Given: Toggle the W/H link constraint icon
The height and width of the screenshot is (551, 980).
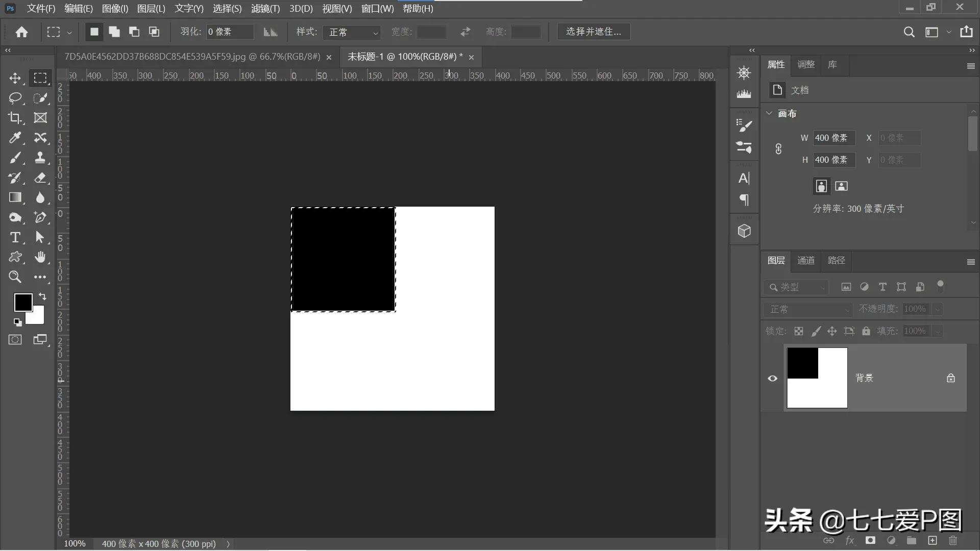Looking at the screenshot, I should click(x=778, y=149).
